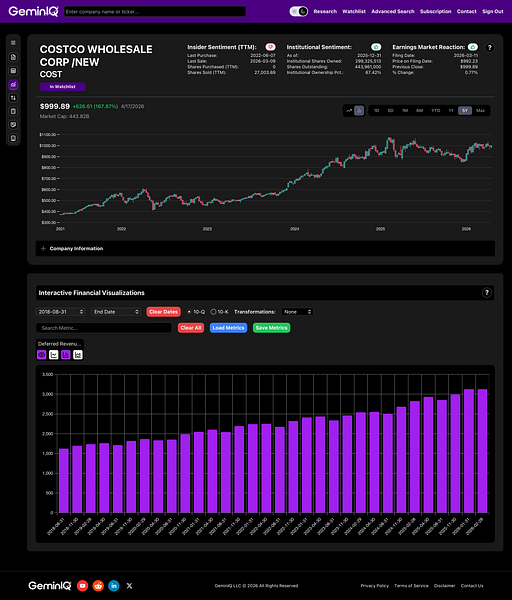Image resolution: width=512 pixels, height=600 pixels.
Task: Select the 1Y chart range tab
Action: 451,111
